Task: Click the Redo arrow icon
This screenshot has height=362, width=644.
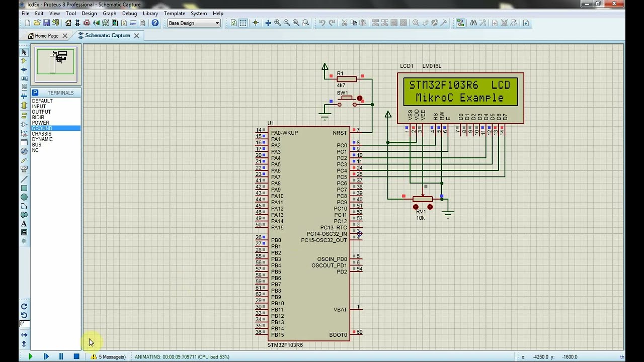Action: [x=332, y=23]
